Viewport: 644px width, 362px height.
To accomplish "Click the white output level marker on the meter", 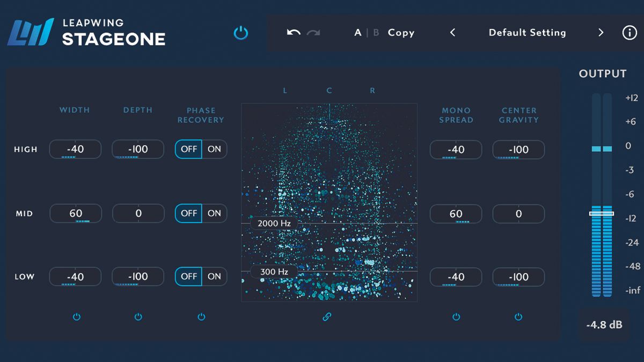I will click(602, 214).
